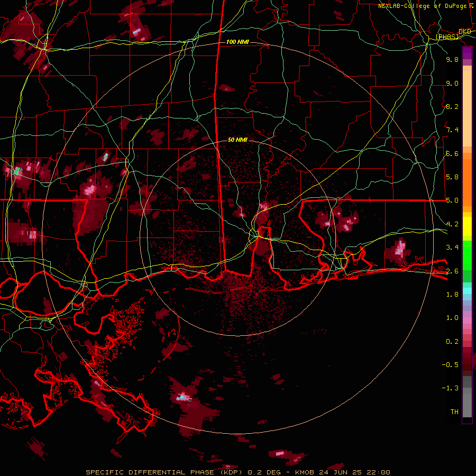Image resolution: width=476 pixels, height=476 pixels.
Task: Click the 6.6 value on the color scale
Action: point(452,153)
